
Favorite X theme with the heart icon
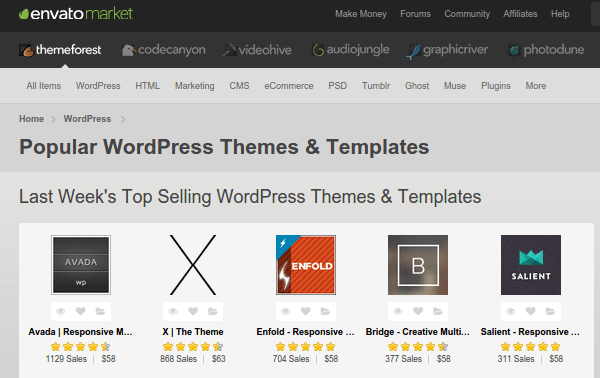(x=193, y=311)
